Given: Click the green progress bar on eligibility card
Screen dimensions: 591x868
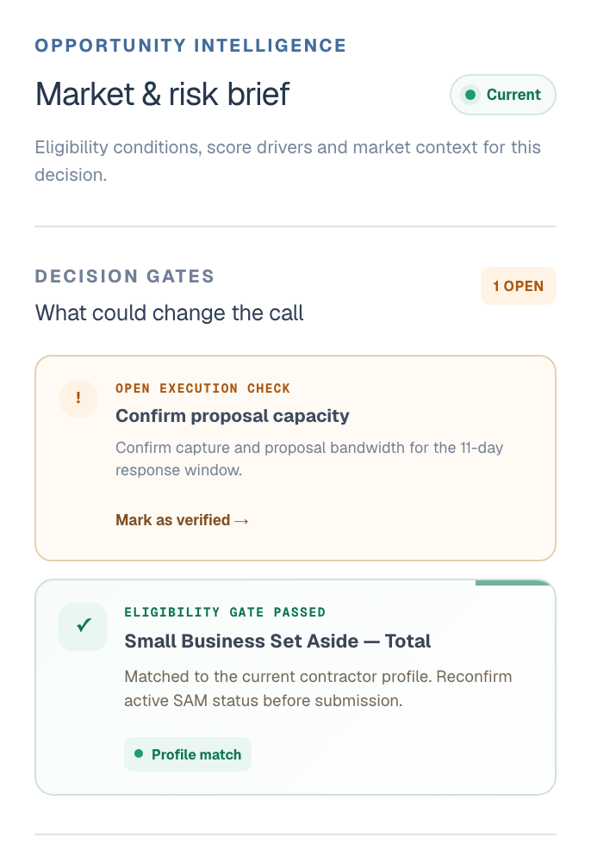Looking at the screenshot, I should tap(513, 582).
